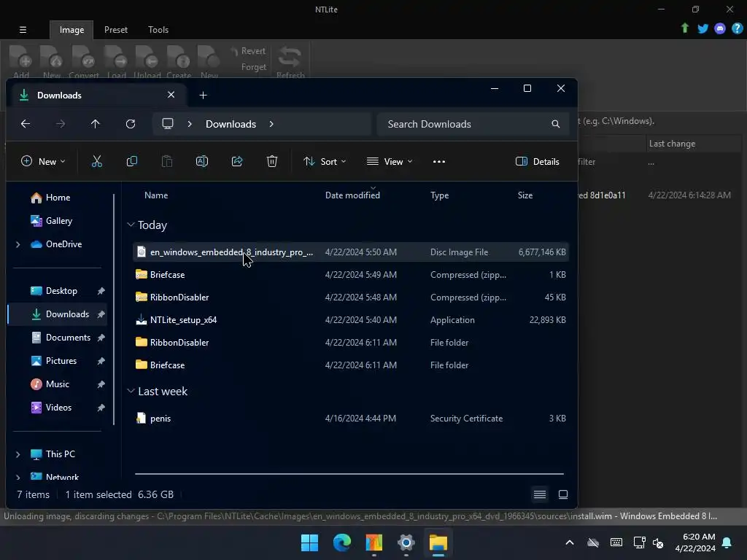Image resolution: width=747 pixels, height=560 pixels.
Task: Select the RibbonDisabler file folder row
Action: point(351,343)
